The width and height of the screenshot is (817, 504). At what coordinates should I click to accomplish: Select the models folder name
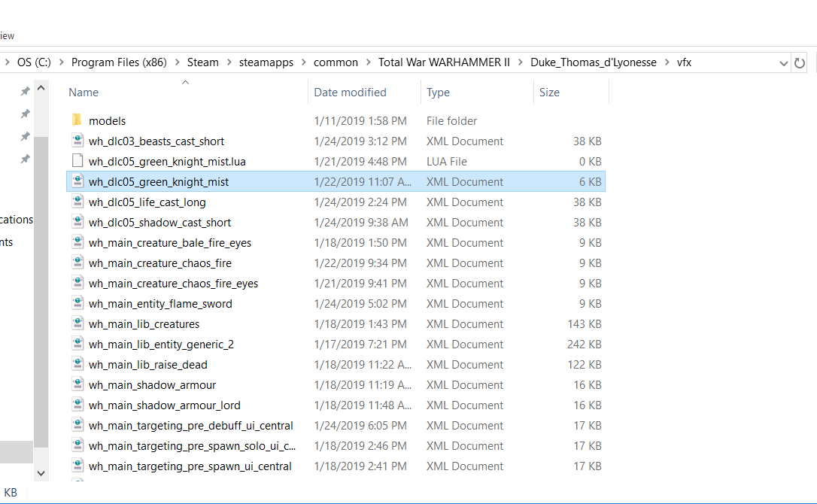pyautogui.click(x=107, y=121)
